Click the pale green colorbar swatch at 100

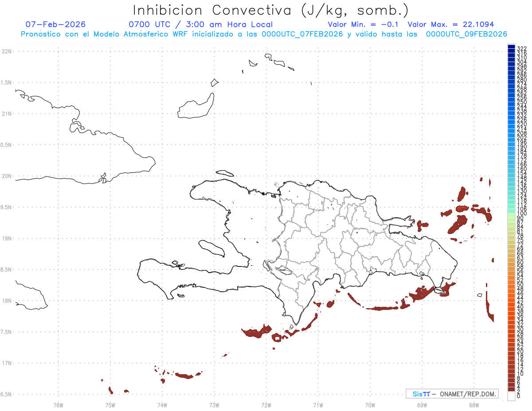tap(511, 215)
